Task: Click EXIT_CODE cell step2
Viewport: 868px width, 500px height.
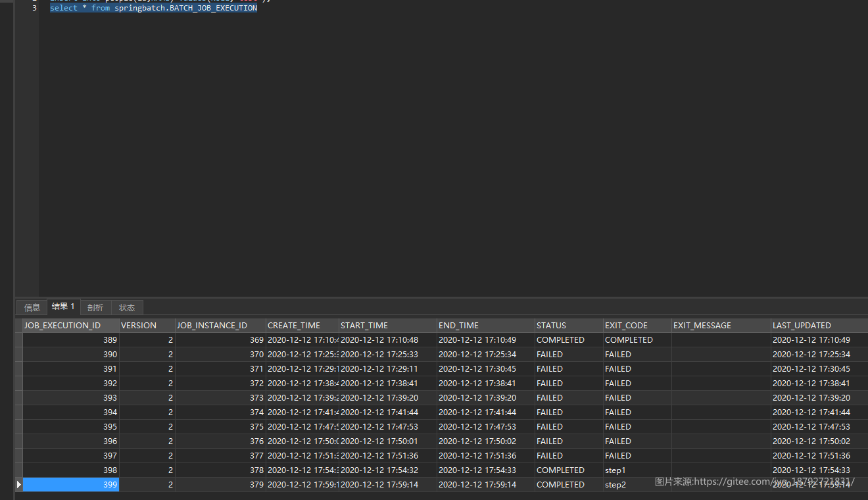Action: pos(637,485)
